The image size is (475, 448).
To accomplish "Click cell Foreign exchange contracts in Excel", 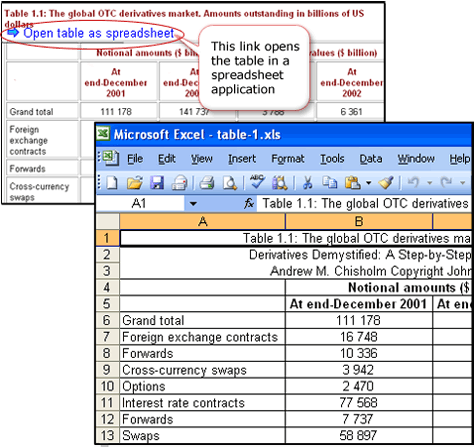I will tap(202, 337).
